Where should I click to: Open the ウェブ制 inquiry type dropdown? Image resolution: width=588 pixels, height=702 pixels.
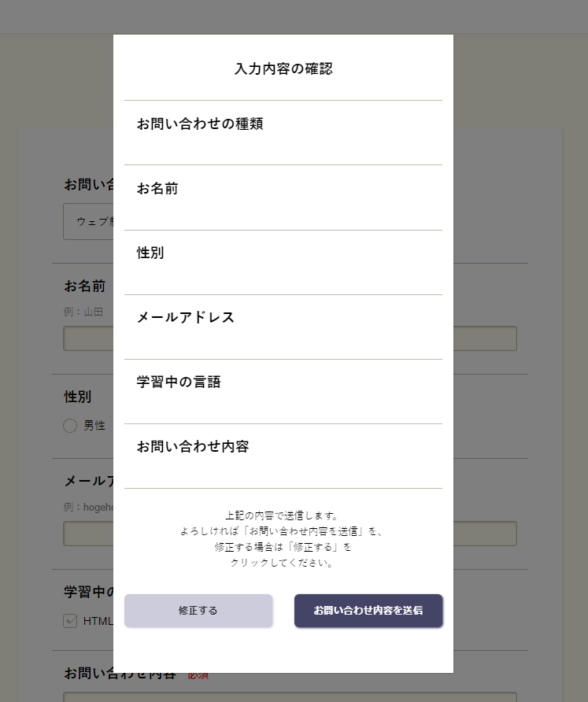click(88, 222)
